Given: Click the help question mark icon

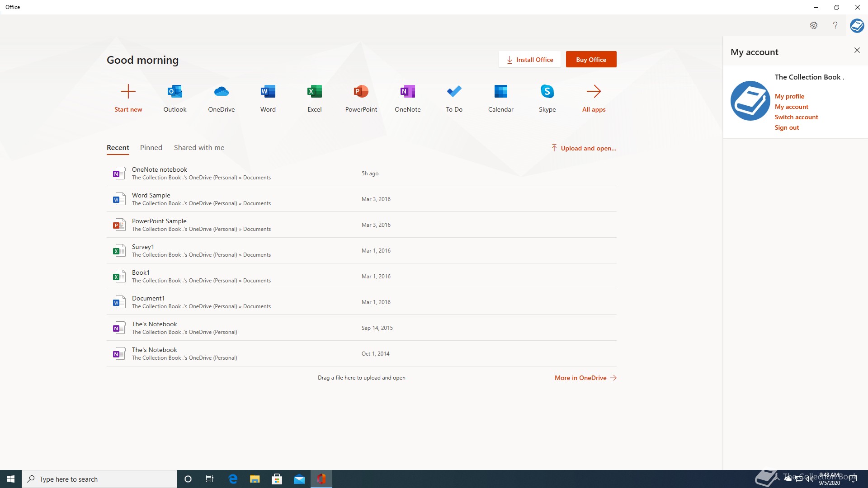Looking at the screenshot, I should point(835,25).
